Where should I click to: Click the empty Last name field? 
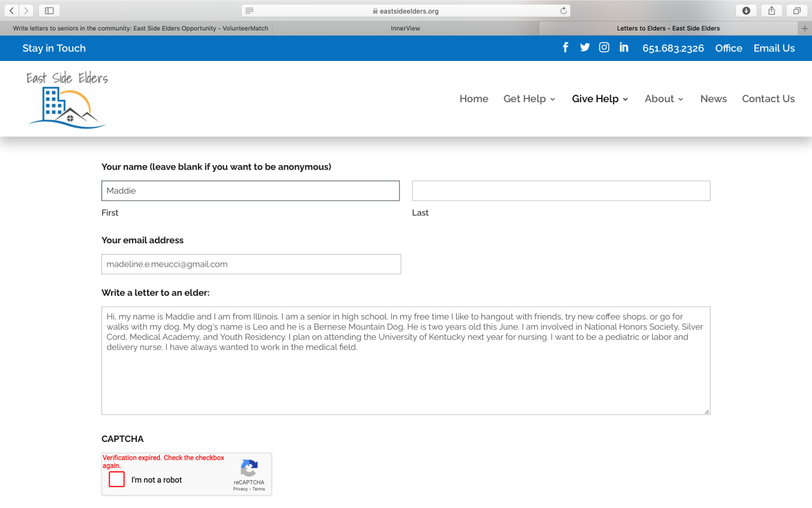point(561,190)
